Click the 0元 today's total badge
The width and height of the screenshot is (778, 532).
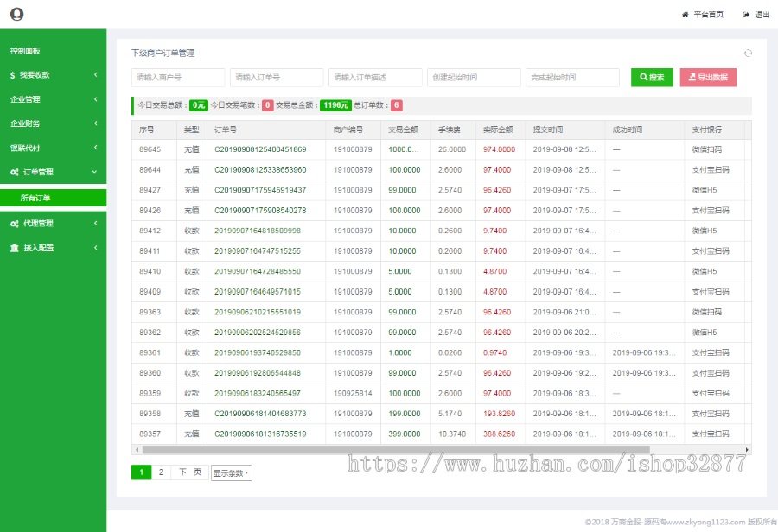point(199,105)
